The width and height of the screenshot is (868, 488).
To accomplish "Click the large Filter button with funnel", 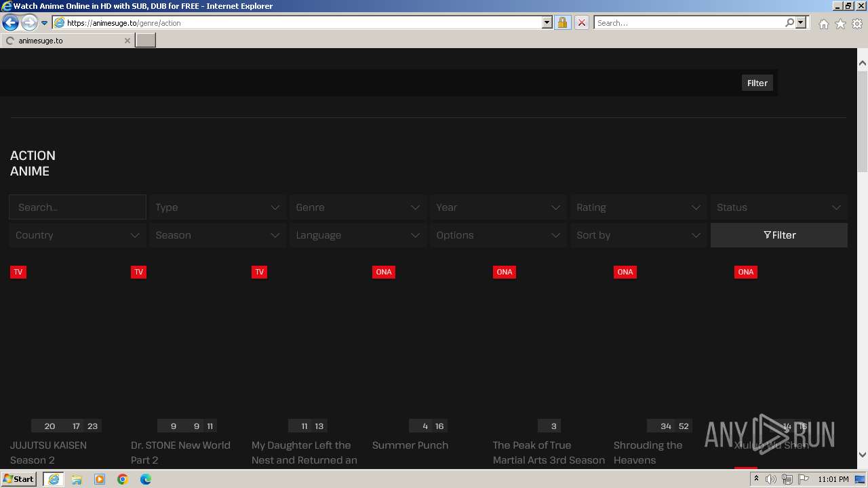I will click(779, 235).
